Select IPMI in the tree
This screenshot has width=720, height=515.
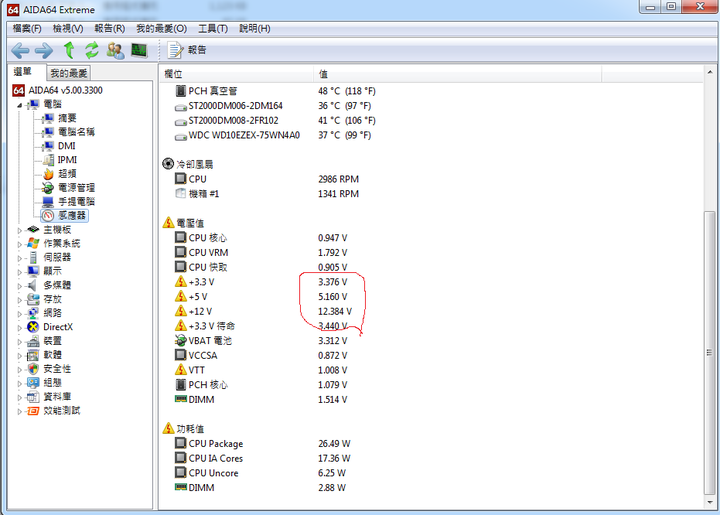tap(67, 160)
